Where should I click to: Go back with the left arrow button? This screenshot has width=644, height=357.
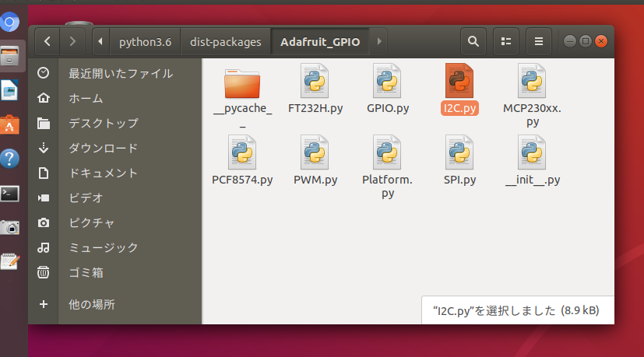48,41
